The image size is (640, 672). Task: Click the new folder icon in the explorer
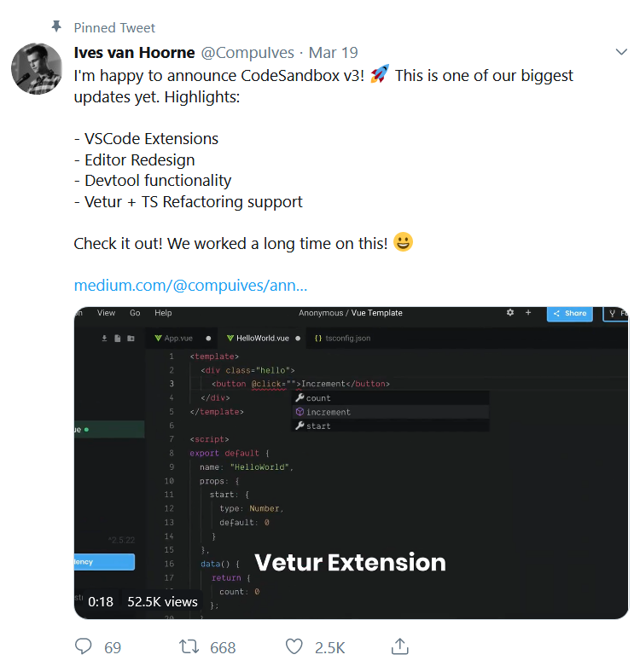click(x=131, y=339)
